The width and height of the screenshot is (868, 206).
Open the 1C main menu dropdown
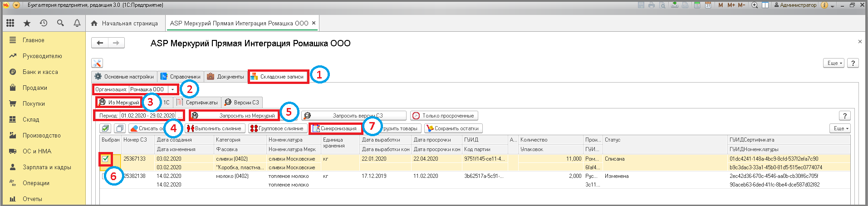click(16, 5)
